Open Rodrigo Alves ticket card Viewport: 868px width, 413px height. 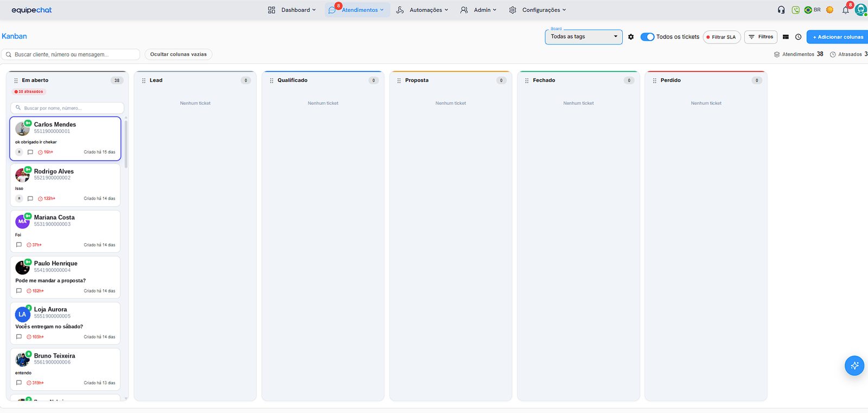tap(65, 185)
